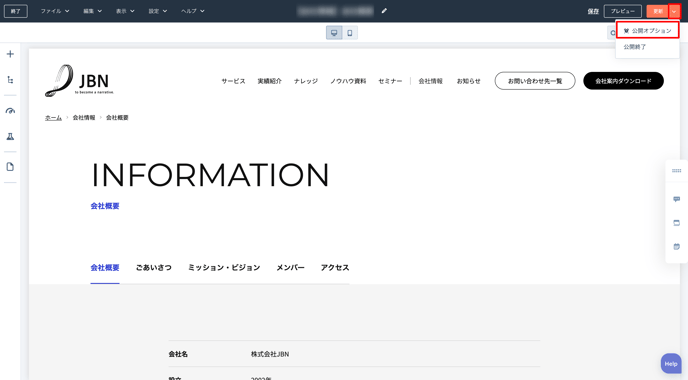Select 公開オプション from dropdown
The width and height of the screenshot is (688, 380).
(x=647, y=31)
